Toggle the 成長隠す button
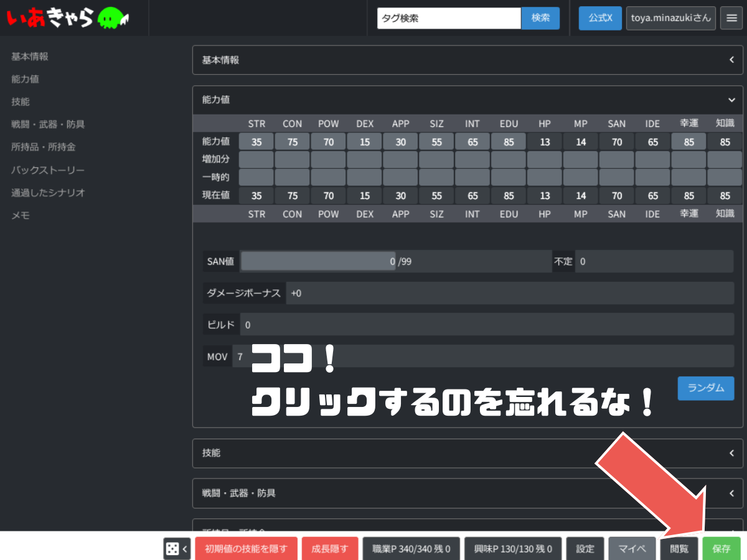747x560 pixels. click(330, 549)
